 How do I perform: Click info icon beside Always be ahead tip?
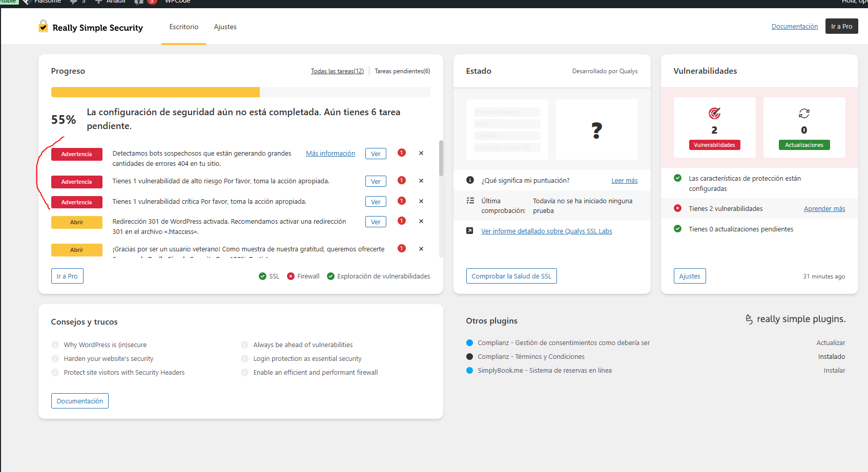pos(244,345)
